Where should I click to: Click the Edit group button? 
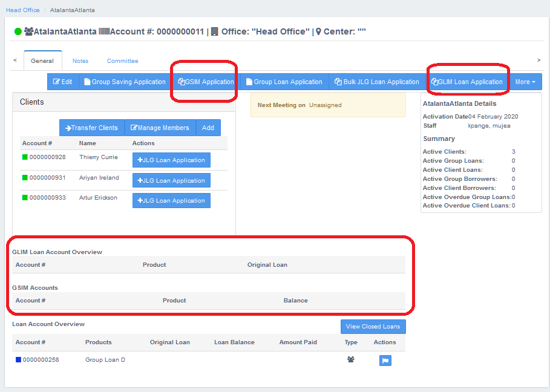pyautogui.click(x=63, y=82)
